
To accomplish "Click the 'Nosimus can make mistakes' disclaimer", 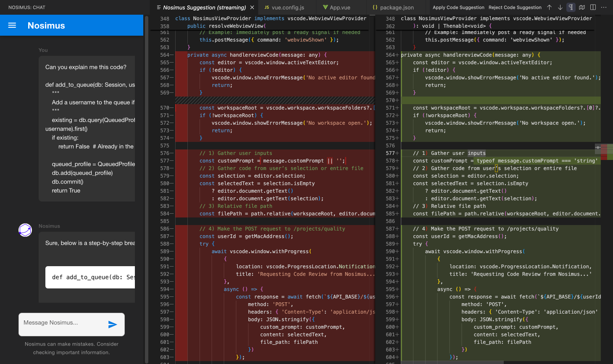I will 71,348.
